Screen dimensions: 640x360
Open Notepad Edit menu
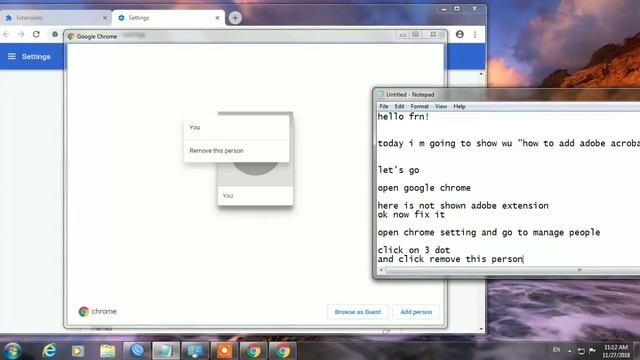(399, 107)
